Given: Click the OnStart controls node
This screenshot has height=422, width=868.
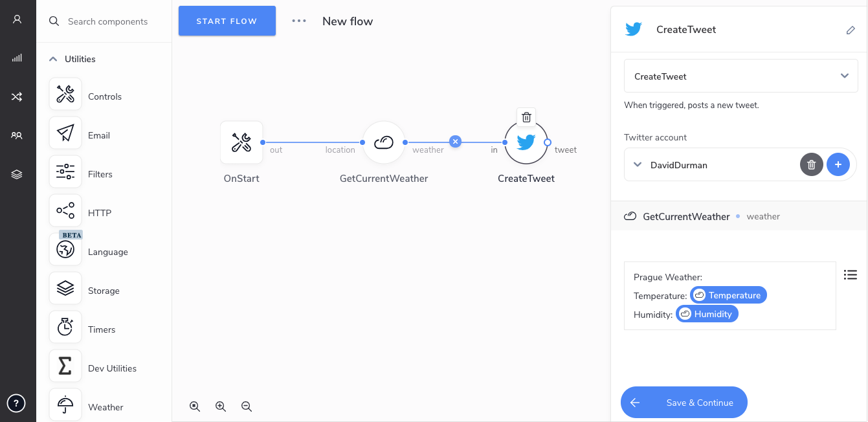Looking at the screenshot, I should tap(241, 142).
